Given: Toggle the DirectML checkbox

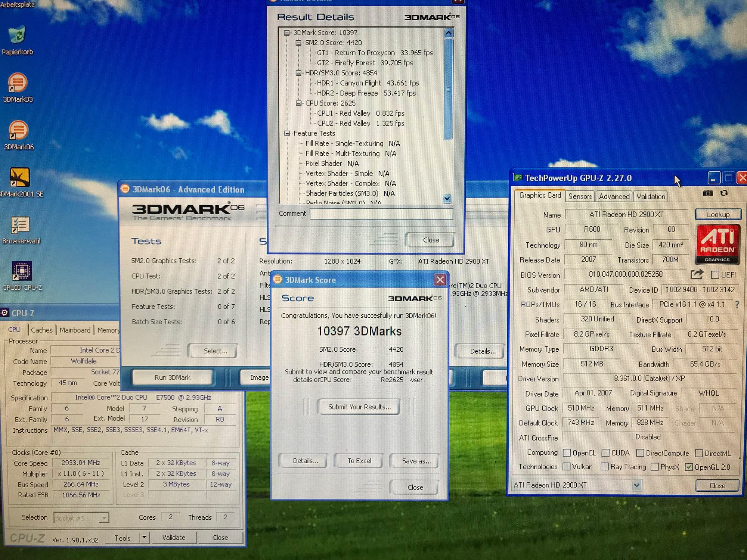Looking at the screenshot, I should point(699,453).
